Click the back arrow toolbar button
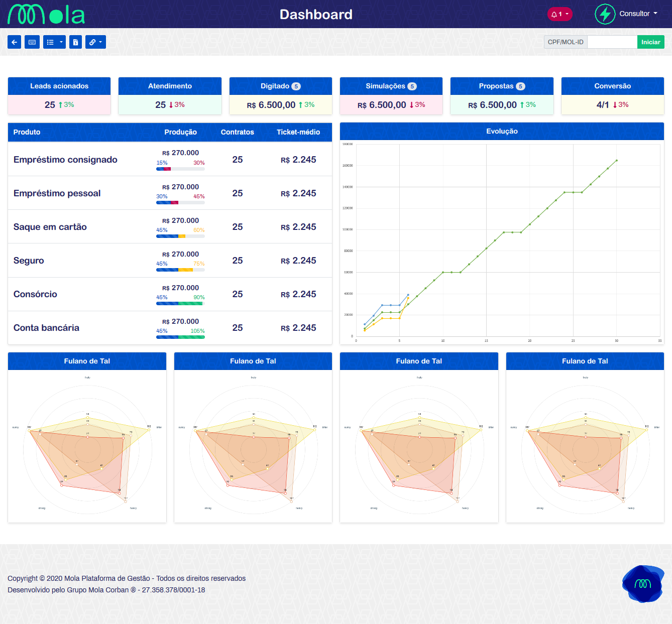 click(x=14, y=42)
